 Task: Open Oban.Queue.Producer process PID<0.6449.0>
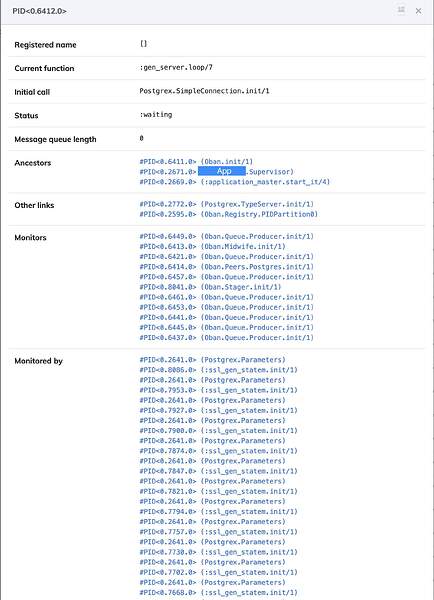pos(226,236)
